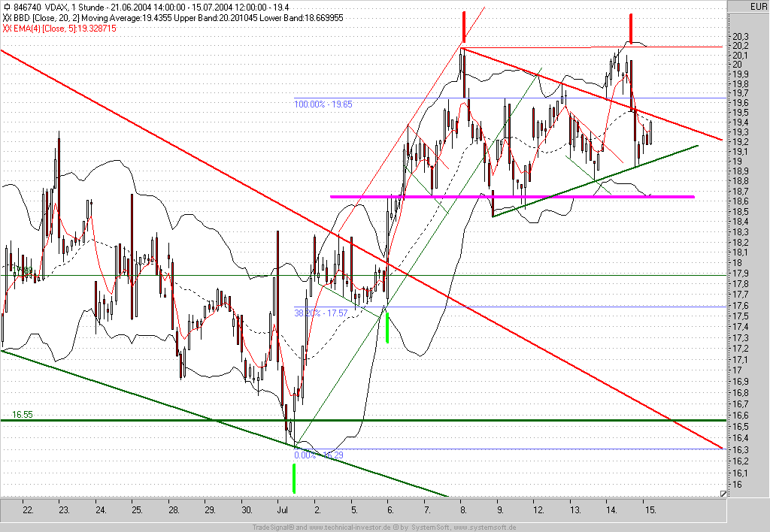Click the '16,1' value on price axis
The height and width of the screenshot is (532, 770).
pos(741,473)
